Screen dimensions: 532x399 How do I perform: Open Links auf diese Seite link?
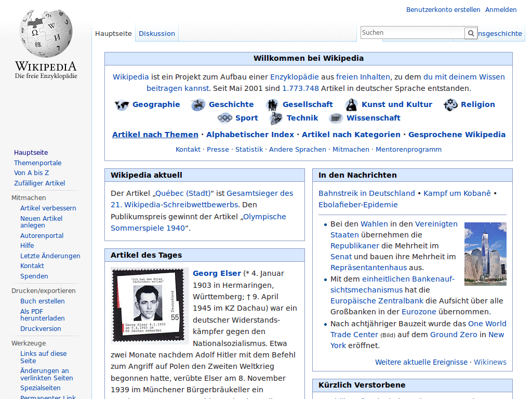point(44,357)
